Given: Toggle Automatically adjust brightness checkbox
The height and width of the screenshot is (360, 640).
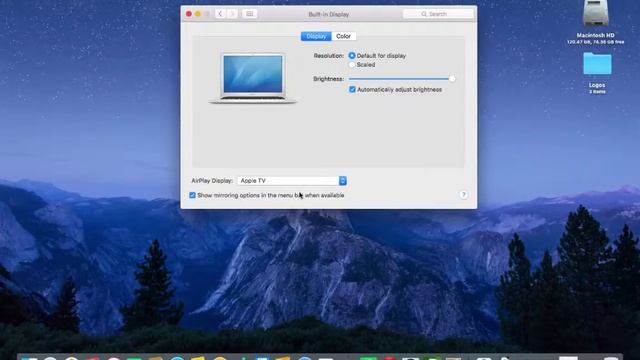Looking at the screenshot, I should (x=352, y=89).
